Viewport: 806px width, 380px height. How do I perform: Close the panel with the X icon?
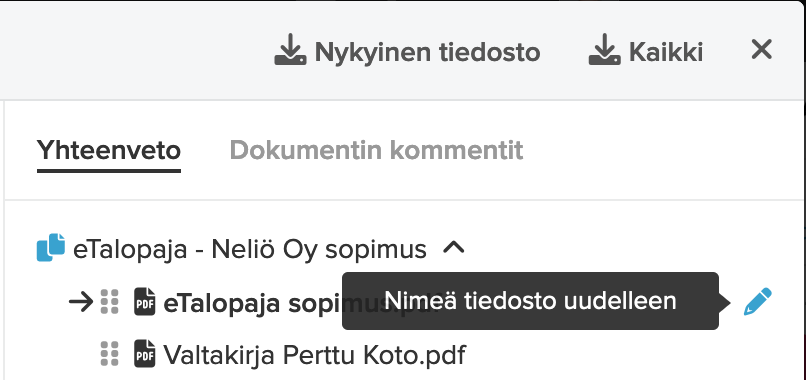(x=761, y=50)
